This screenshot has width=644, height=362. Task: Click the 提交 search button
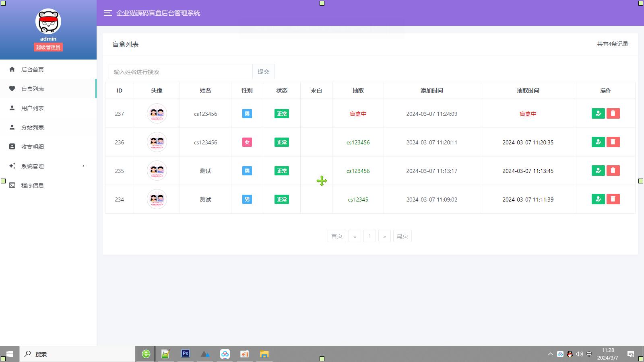click(263, 72)
